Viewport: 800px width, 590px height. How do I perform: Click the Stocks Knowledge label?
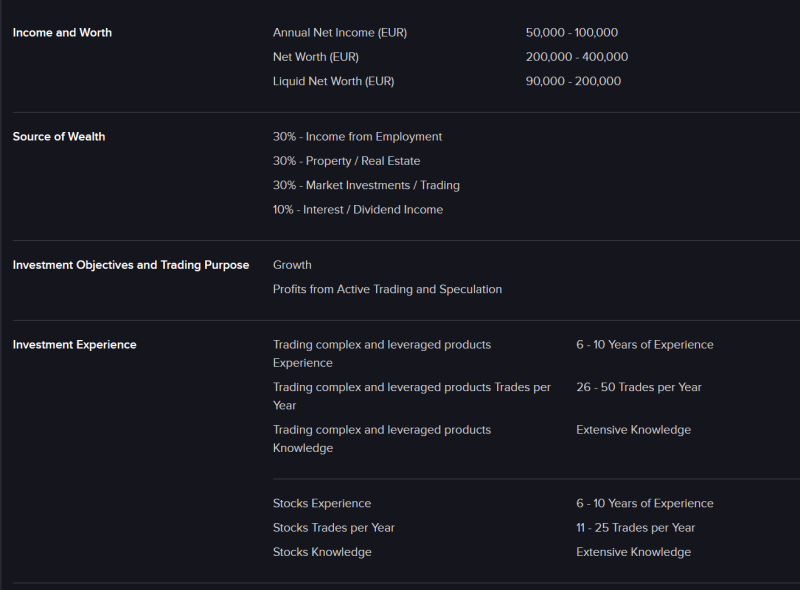click(x=322, y=552)
